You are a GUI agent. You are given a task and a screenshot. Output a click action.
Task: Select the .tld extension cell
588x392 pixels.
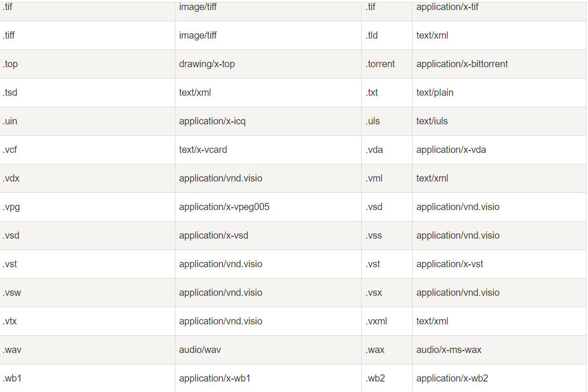[387, 35]
